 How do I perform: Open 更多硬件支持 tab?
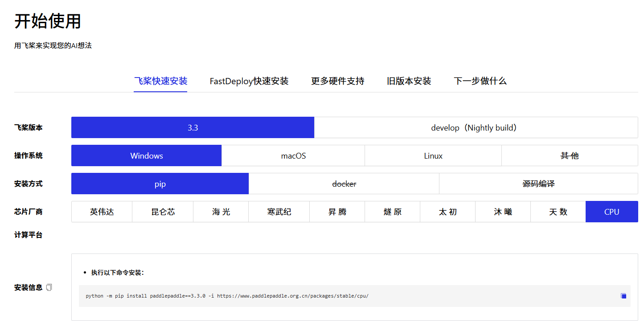(x=337, y=81)
